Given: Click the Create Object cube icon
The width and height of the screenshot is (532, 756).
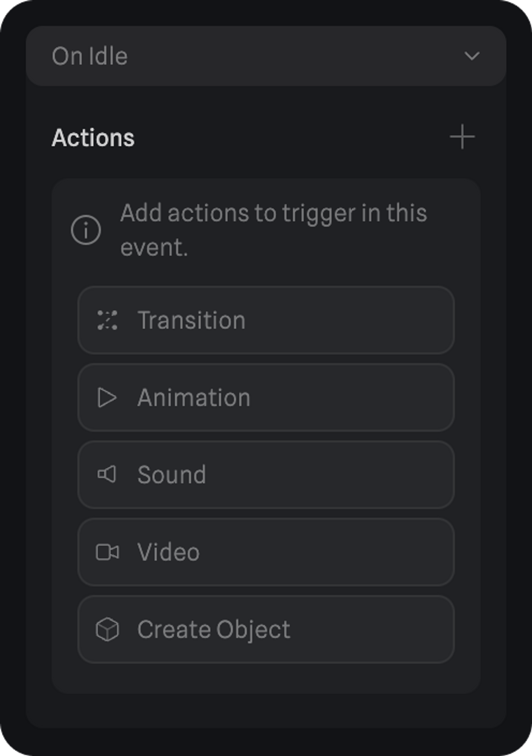Looking at the screenshot, I should click(107, 629).
